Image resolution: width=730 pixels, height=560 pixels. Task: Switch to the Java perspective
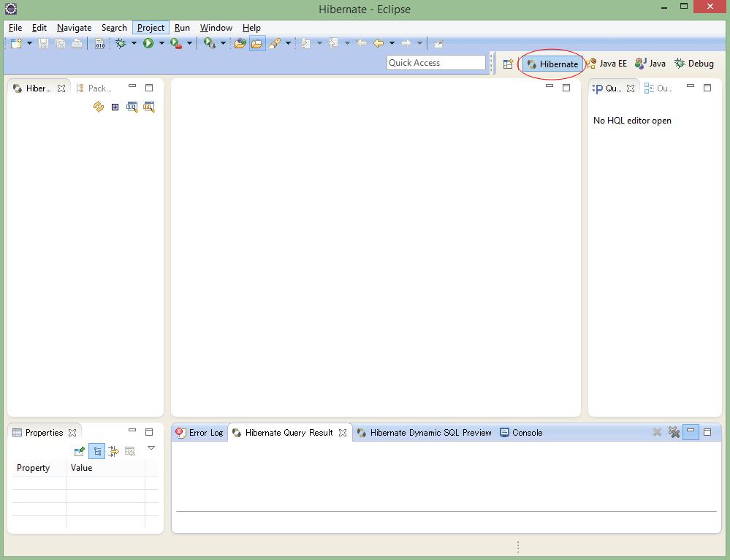click(x=650, y=64)
